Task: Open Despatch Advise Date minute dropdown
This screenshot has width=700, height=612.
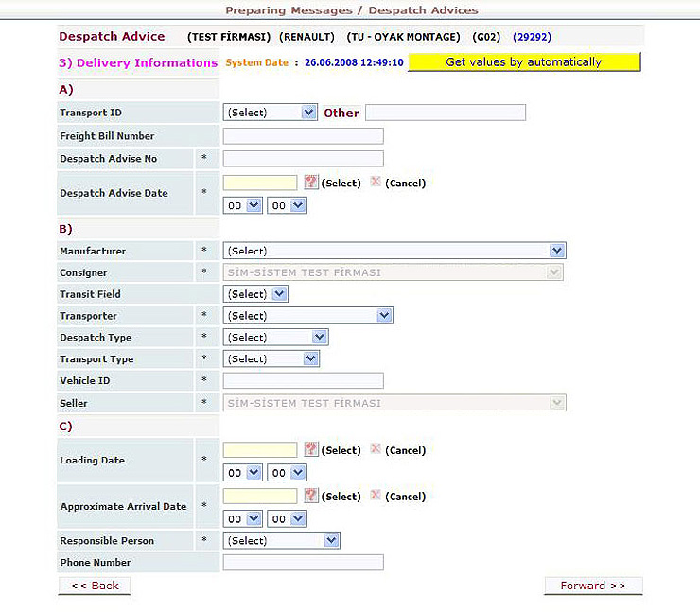Action: coord(287,206)
